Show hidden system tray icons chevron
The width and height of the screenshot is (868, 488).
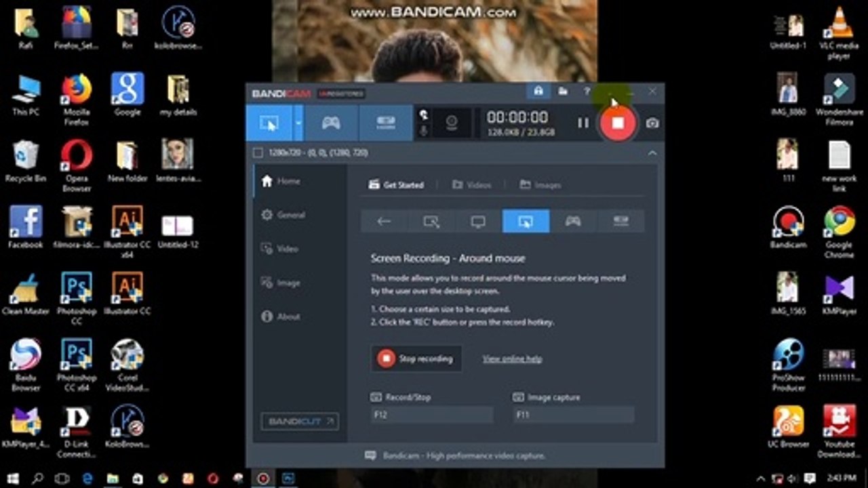[760, 479]
